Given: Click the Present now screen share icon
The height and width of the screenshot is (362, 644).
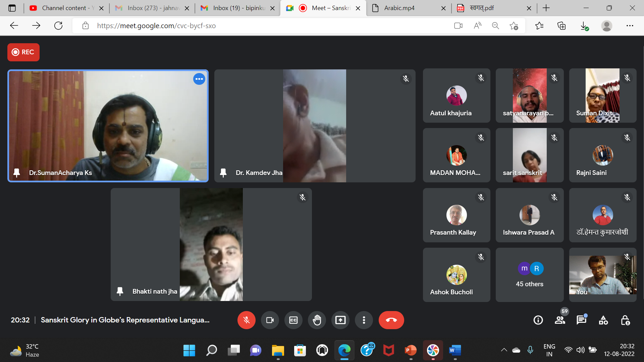Looking at the screenshot, I should (340, 320).
